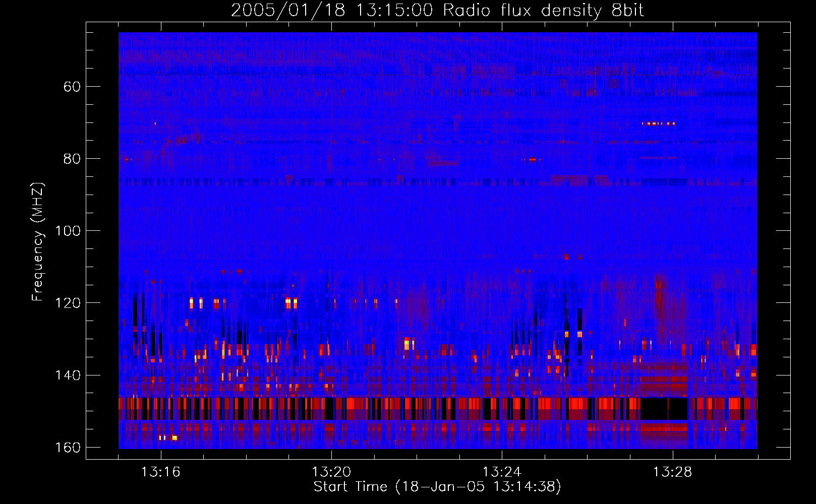The height and width of the screenshot is (504, 816).
Task: Click the 120 frequency tick label
Action: (68, 303)
